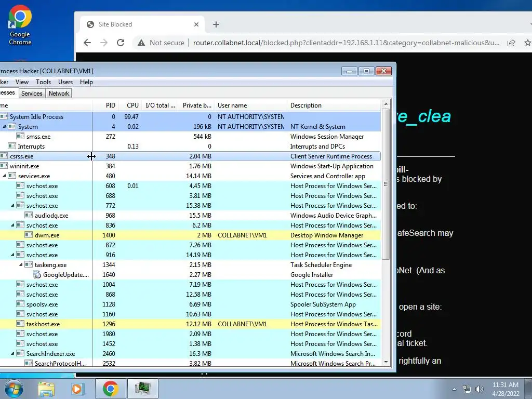Click the taskhost.exe process icon
This screenshot has width=532, height=399.
click(x=20, y=324)
